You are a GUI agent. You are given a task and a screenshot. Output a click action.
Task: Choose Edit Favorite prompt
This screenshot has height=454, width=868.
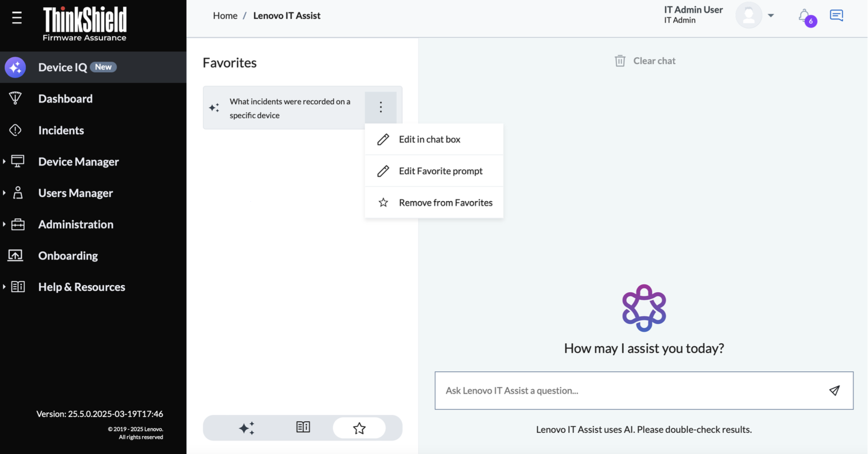[434, 171]
